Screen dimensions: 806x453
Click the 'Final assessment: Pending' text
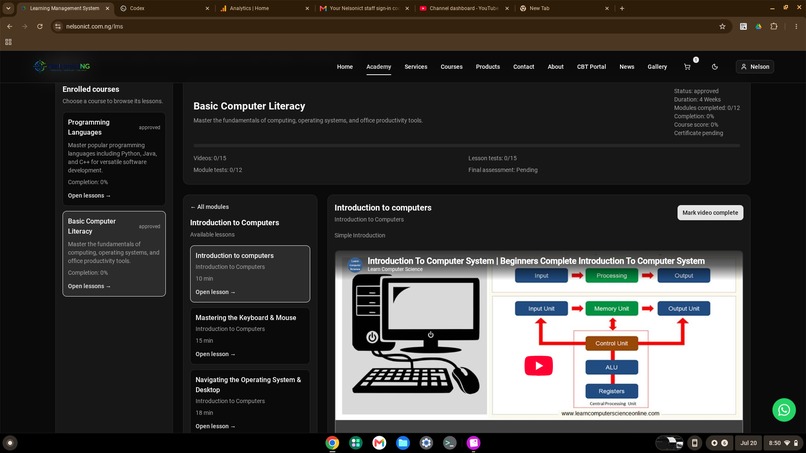[503, 170]
